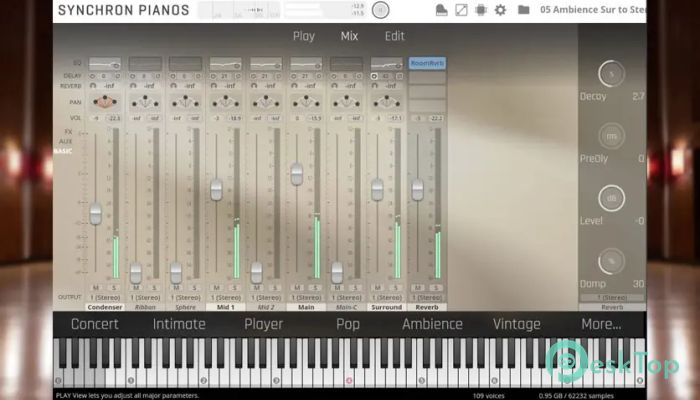Open the Mid 2 channel EQ curve
The width and height of the screenshot is (700, 400).
[x=266, y=63]
